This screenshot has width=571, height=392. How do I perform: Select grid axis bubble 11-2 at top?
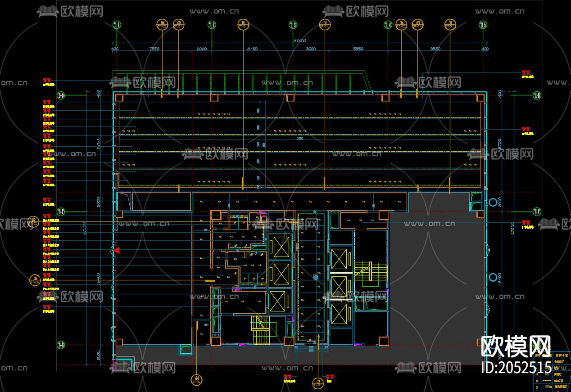(212, 25)
